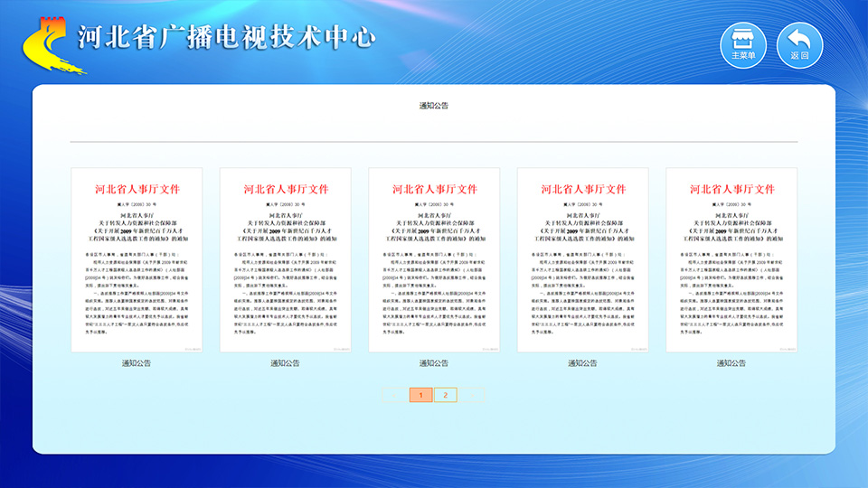The height and width of the screenshot is (488, 868).
Task: Open the first 河北省人事厅文件 document thumbnail
Action: pos(137,259)
